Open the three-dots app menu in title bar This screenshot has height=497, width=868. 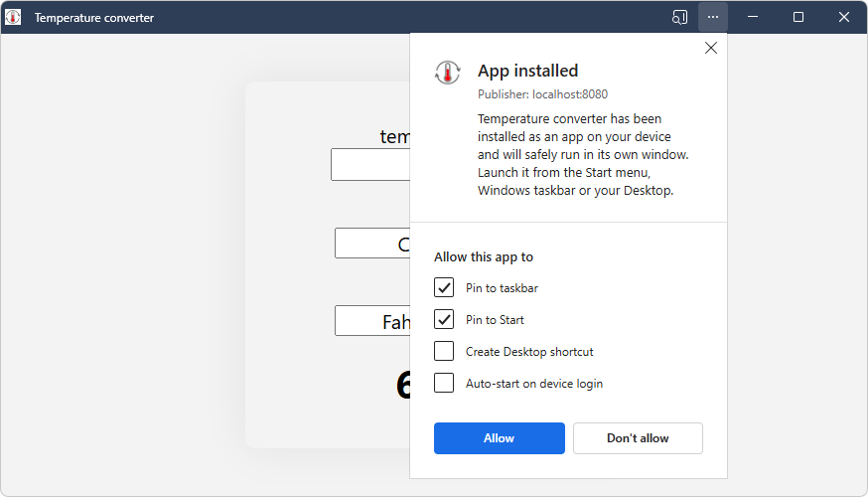[x=712, y=17]
